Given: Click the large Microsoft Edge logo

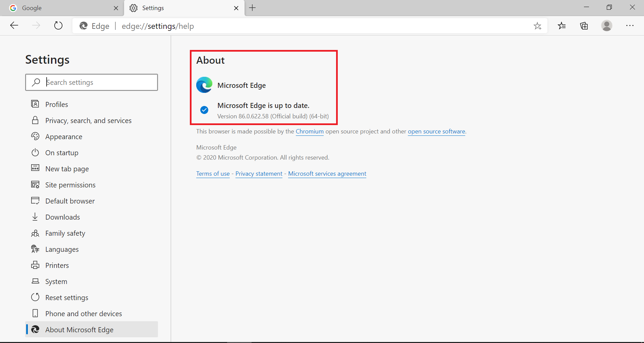Looking at the screenshot, I should [204, 85].
